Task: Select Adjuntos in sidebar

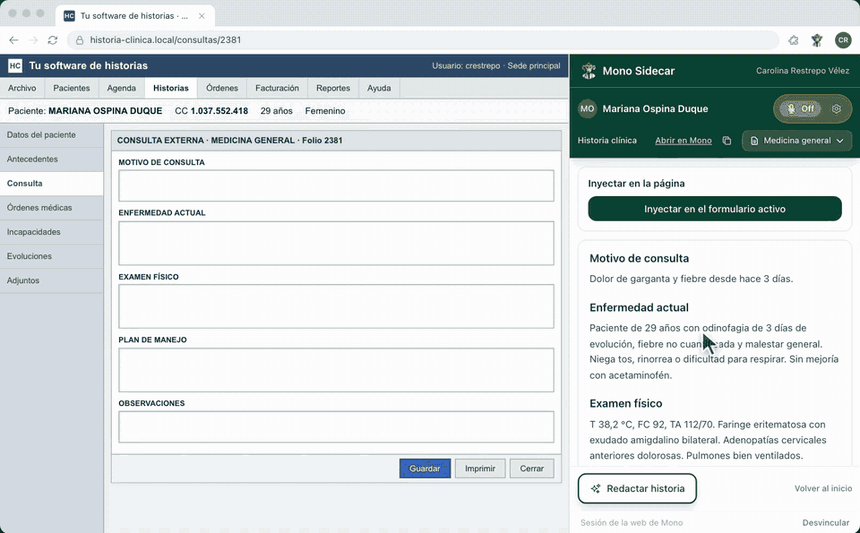Action: [x=52, y=280]
